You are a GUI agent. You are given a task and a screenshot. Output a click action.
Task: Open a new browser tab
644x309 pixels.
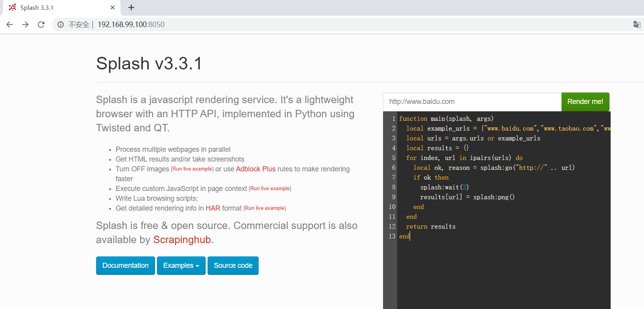coord(131,7)
